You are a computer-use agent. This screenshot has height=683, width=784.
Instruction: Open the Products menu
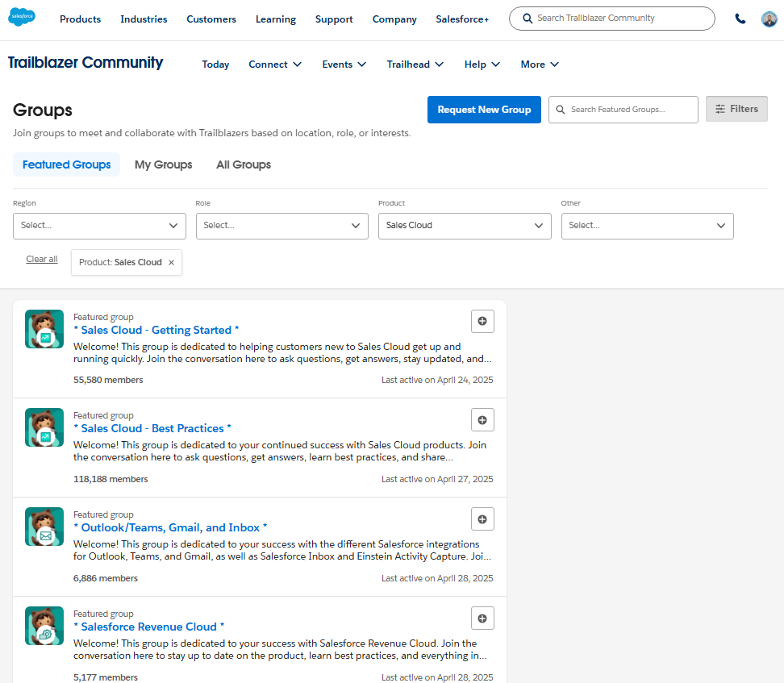pyautogui.click(x=80, y=19)
